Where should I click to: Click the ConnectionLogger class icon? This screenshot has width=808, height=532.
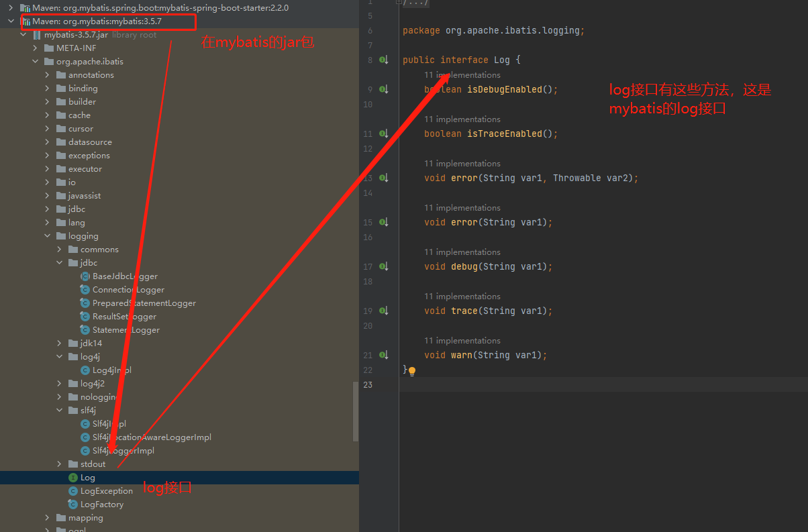tap(85, 290)
